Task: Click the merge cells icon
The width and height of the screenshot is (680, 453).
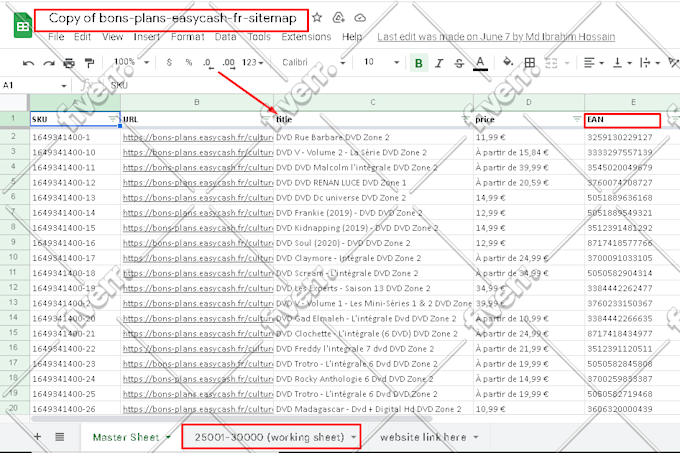Action: [551, 63]
